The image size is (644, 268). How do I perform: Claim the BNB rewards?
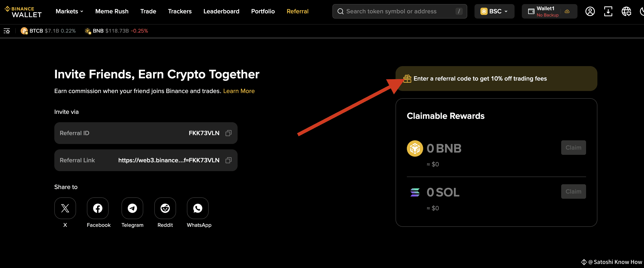(573, 148)
